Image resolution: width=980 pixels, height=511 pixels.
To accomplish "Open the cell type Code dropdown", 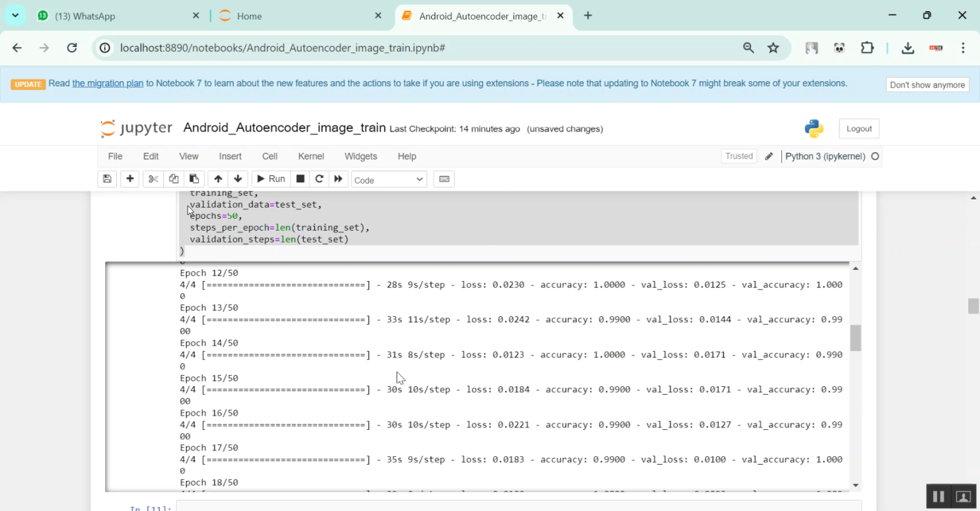I will pos(389,180).
